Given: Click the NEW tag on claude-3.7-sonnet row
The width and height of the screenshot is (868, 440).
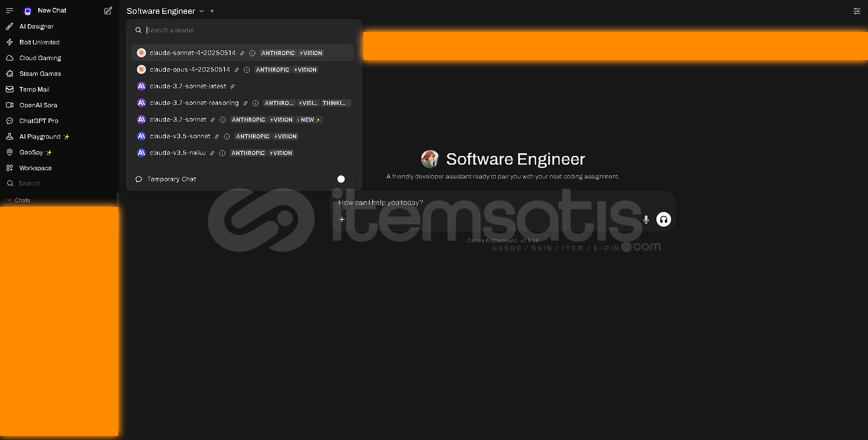Looking at the screenshot, I should click(309, 119).
